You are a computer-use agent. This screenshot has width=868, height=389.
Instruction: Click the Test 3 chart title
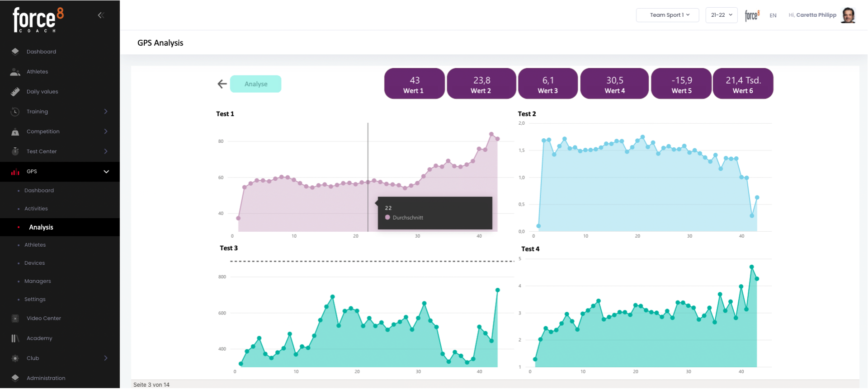229,248
